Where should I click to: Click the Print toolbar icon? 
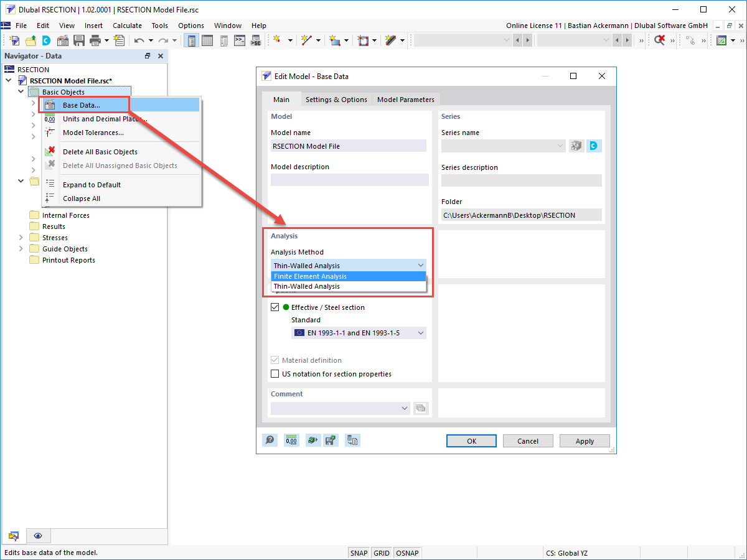coord(95,40)
